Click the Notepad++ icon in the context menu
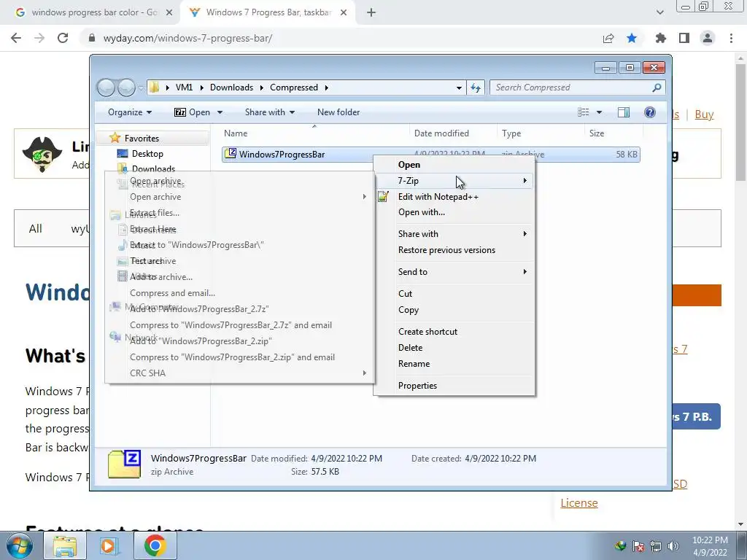Viewport: 747px width, 560px height. coord(383,197)
